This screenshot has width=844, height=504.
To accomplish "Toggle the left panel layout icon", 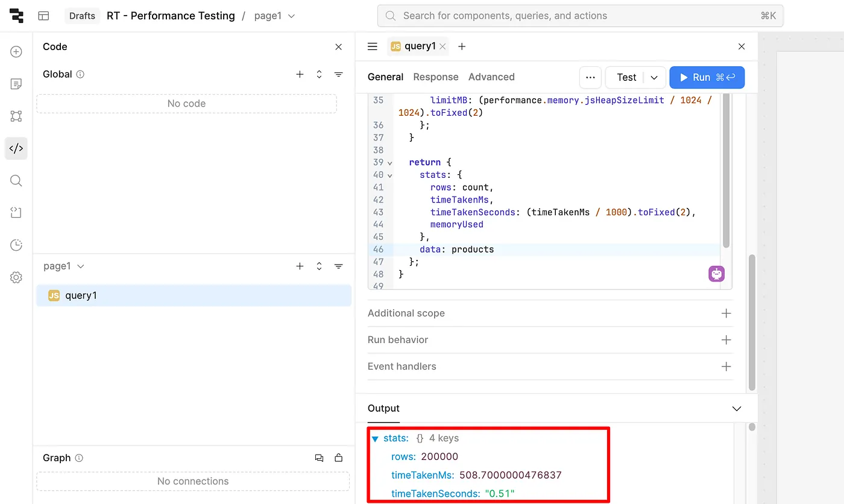I will pyautogui.click(x=43, y=16).
